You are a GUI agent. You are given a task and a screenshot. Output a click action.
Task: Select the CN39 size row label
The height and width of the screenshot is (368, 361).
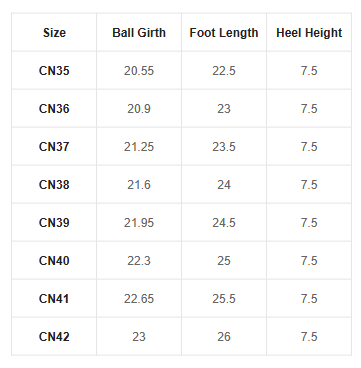pos(54,223)
